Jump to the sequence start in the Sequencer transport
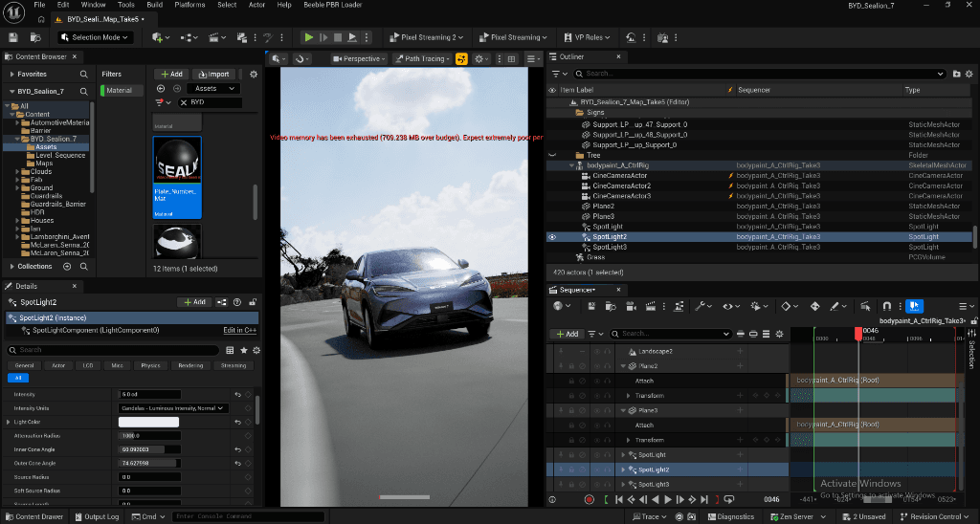The image size is (980, 524). (x=619, y=500)
